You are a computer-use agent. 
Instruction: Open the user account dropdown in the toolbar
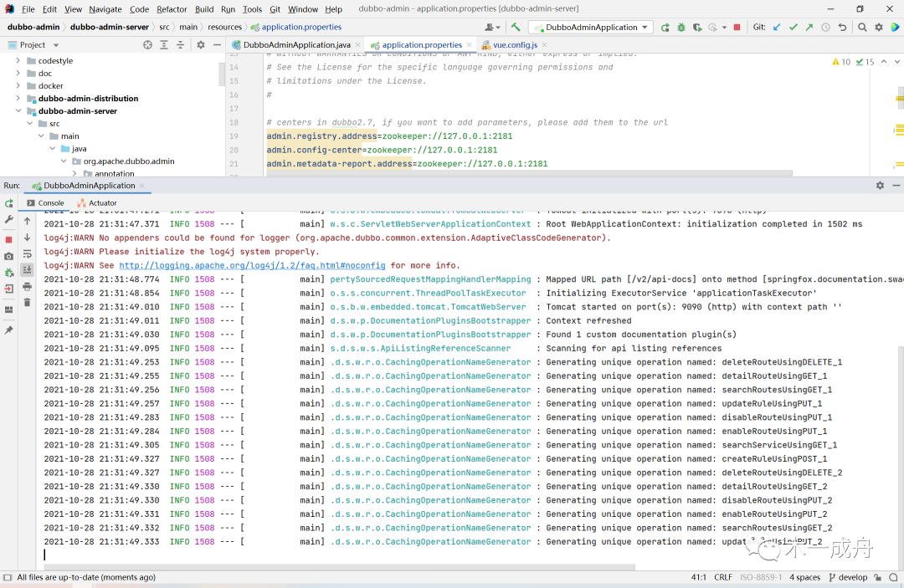point(492,27)
